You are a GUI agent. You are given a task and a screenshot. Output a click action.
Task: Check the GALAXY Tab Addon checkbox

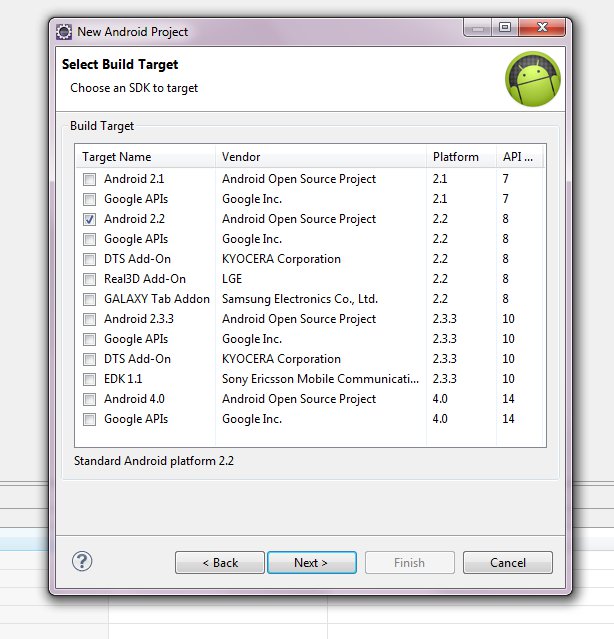pyautogui.click(x=89, y=299)
